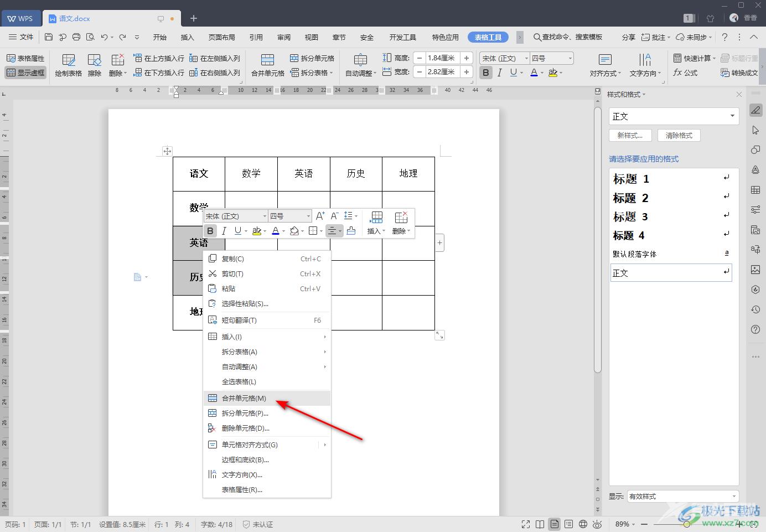The width and height of the screenshot is (766, 532).
Task: Choose 边框和底纹(B)... from context menu
Action: coord(267,459)
